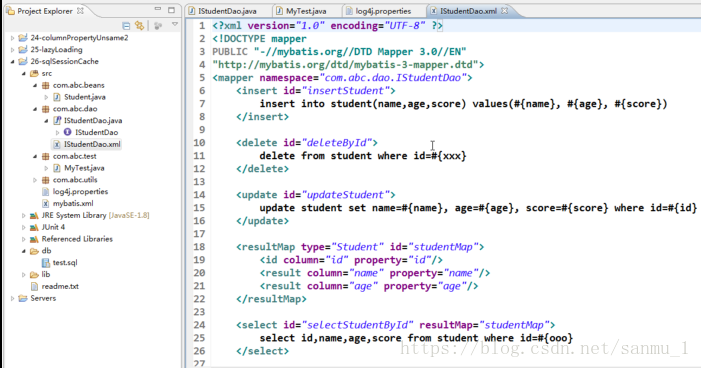Collapse IStudentDao.java node
Screen dimensions: 701x368
(46, 121)
